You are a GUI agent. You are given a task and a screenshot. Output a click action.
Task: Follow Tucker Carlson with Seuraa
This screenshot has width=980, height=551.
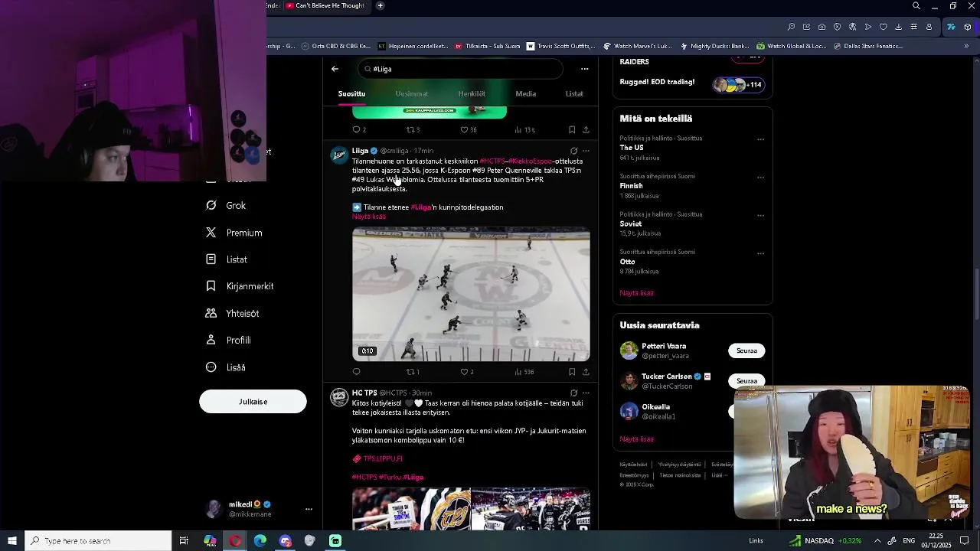click(x=746, y=380)
